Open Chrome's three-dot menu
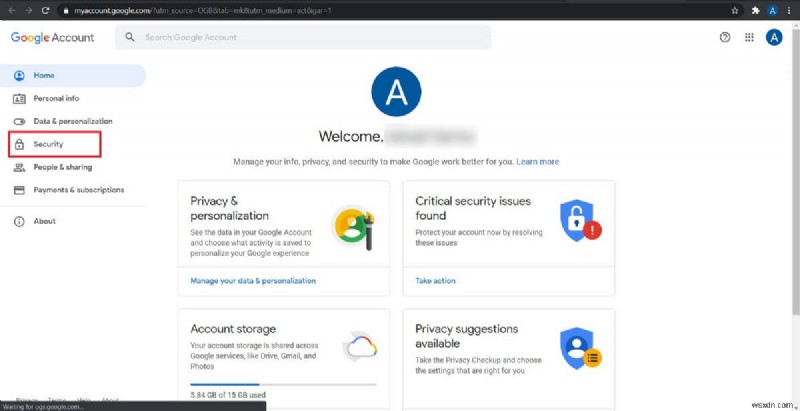The width and height of the screenshot is (800, 411). click(789, 10)
